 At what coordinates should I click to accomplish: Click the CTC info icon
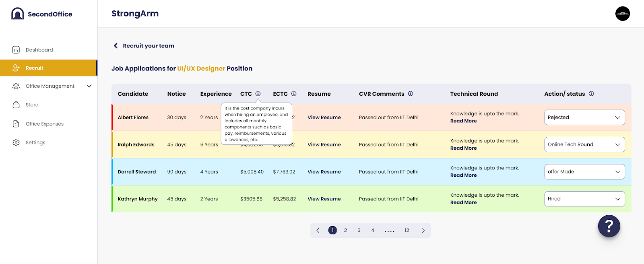258,94
